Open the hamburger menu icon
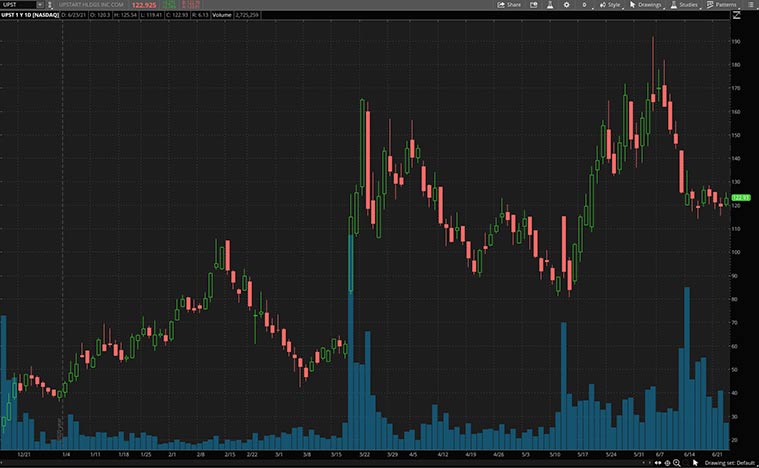 [752, 5]
